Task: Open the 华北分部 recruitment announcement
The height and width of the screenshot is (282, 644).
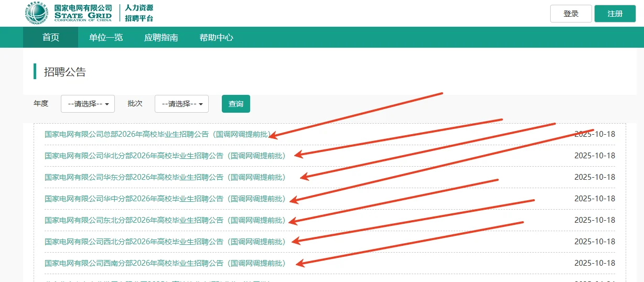Action: coord(165,156)
